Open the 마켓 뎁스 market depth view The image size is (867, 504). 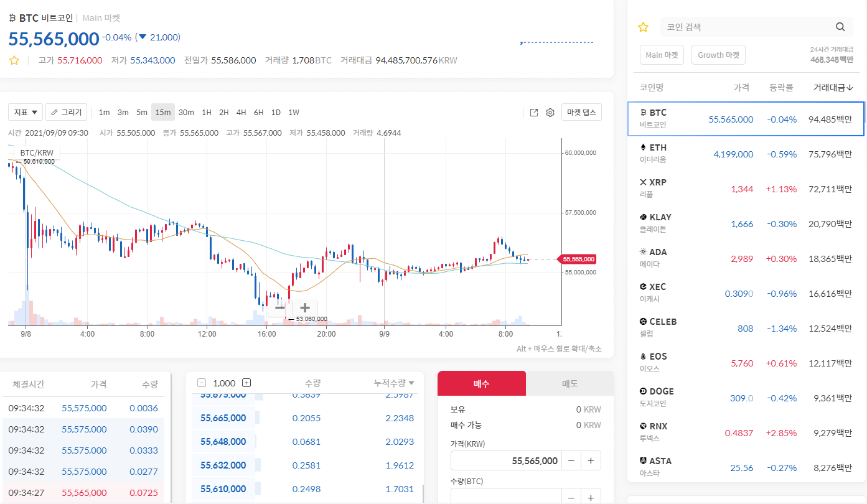click(581, 113)
